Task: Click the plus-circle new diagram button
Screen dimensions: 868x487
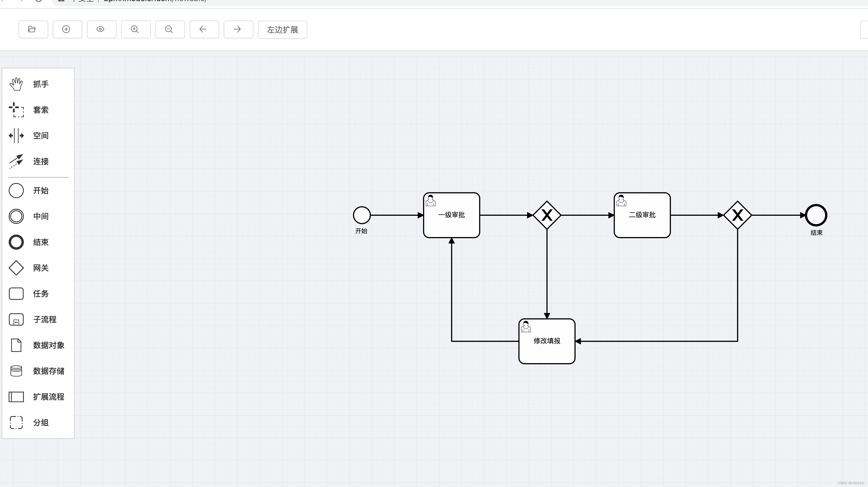Action: coord(67,30)
